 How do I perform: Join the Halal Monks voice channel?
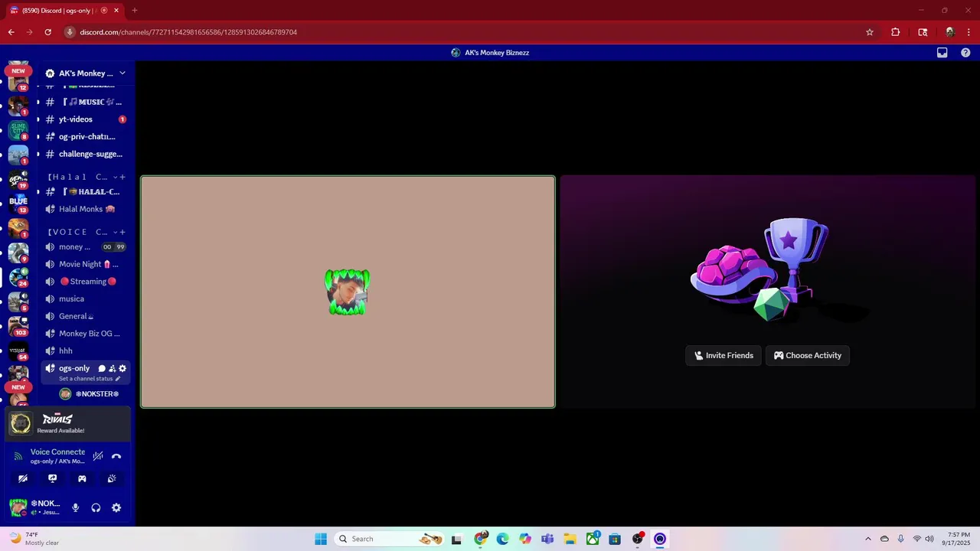click(x=85, y=209)
